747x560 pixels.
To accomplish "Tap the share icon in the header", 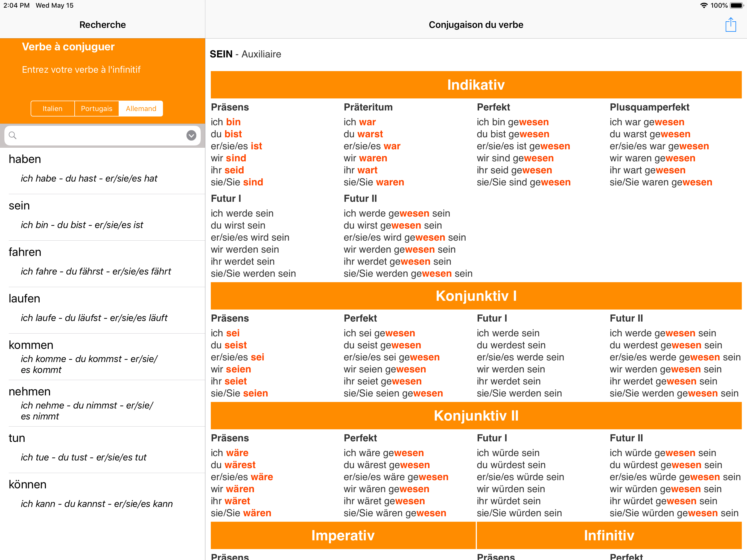I will (x=730, y=25).
